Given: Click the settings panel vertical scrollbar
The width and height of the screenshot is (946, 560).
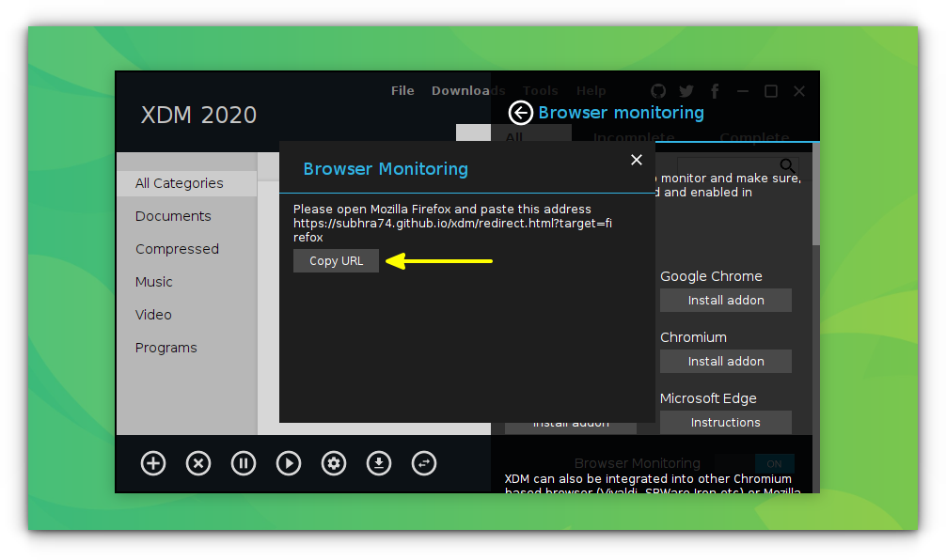Looking at the screenshot, I should point(816,194).
